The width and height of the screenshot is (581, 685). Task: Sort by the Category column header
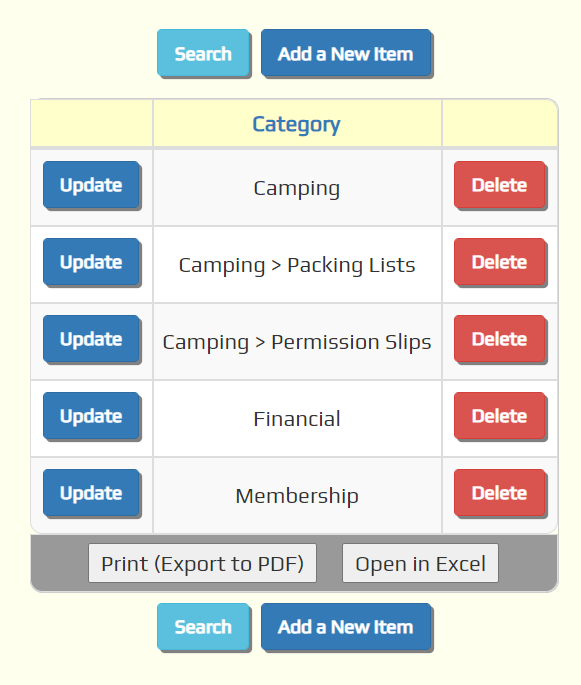point(296,124)
